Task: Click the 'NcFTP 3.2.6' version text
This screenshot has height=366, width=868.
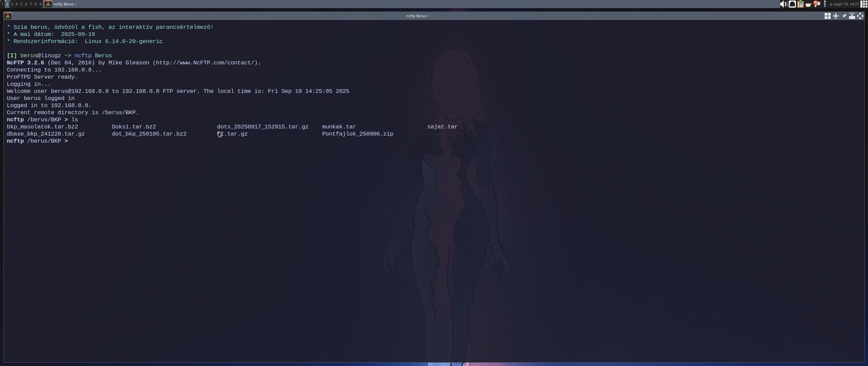Action: pyautogui.click(x=25, y=63)
